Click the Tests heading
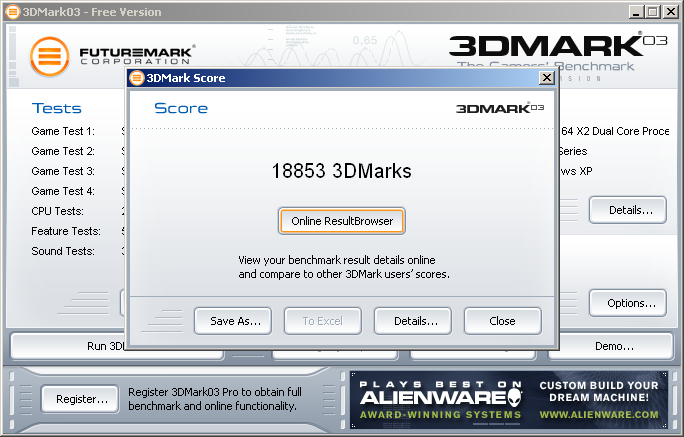Viewport: 684px width, 437px height. click(57, 108)
